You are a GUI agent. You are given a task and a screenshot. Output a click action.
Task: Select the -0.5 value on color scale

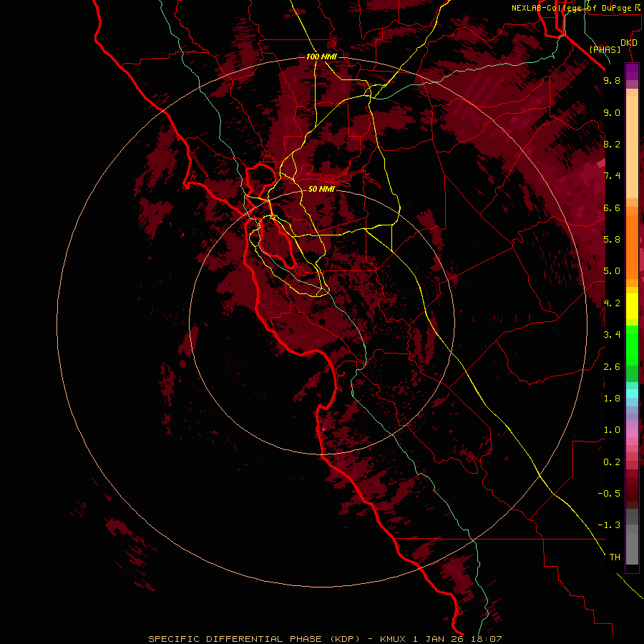click(x=609, y=494)
